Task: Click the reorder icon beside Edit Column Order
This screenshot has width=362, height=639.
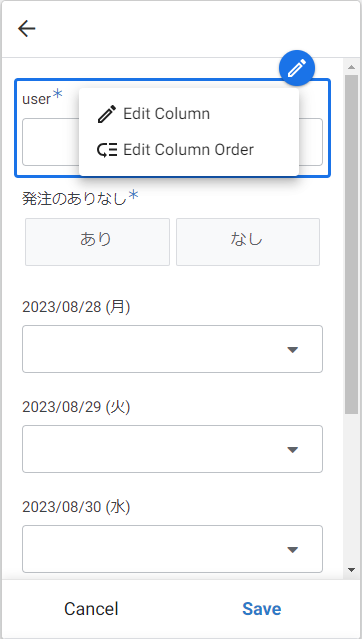Action: 107,150
